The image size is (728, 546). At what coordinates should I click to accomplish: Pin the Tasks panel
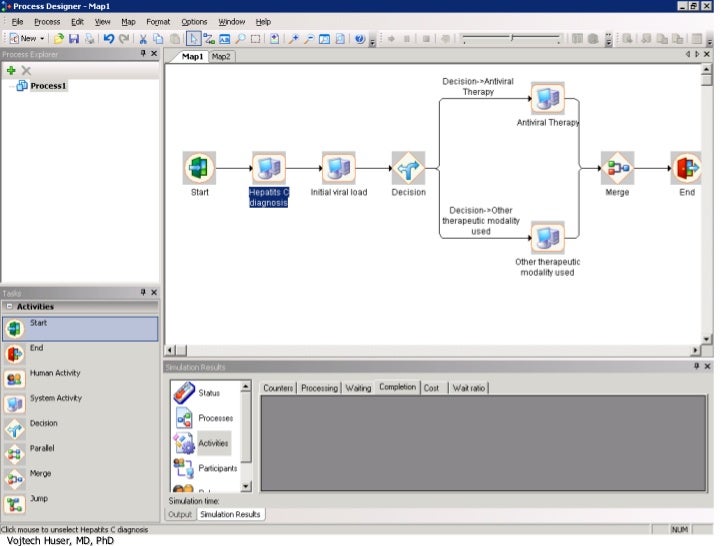(143, 292)
